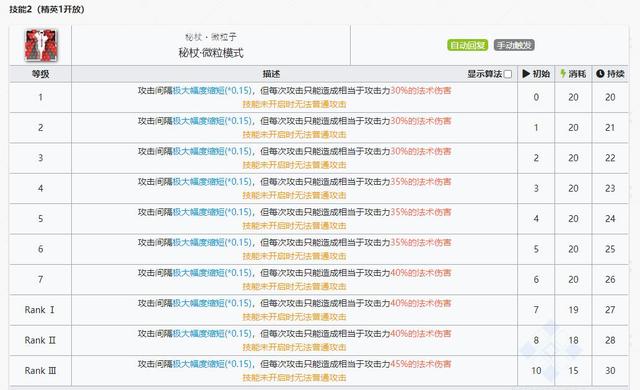The height and width of the screenshot is (390, 640).
Task: Click the 技能2（精英1开放）heading
Action: [47, 9]
